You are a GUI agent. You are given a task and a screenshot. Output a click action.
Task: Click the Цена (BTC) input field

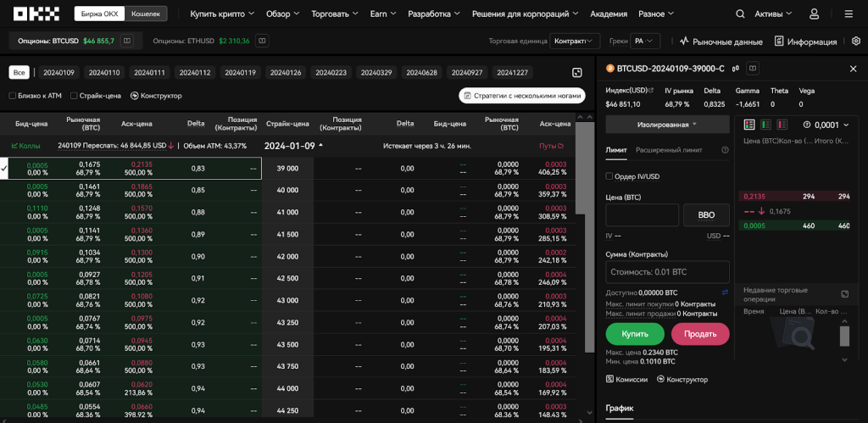tap(642, 215)
